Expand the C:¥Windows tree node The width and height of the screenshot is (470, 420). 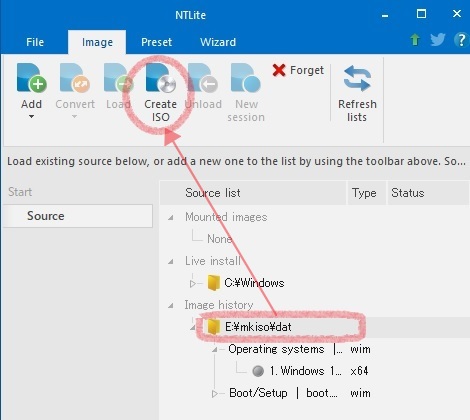[x=192, y=284]
